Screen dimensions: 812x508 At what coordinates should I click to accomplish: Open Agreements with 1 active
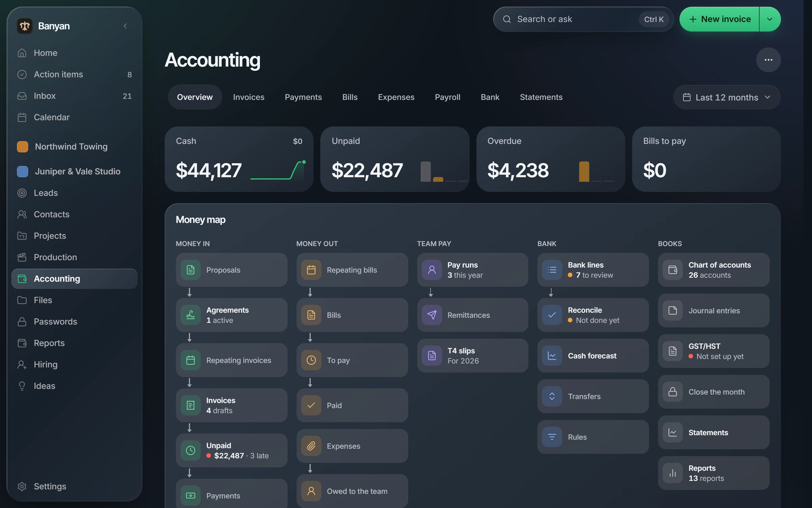click(231, 315)
